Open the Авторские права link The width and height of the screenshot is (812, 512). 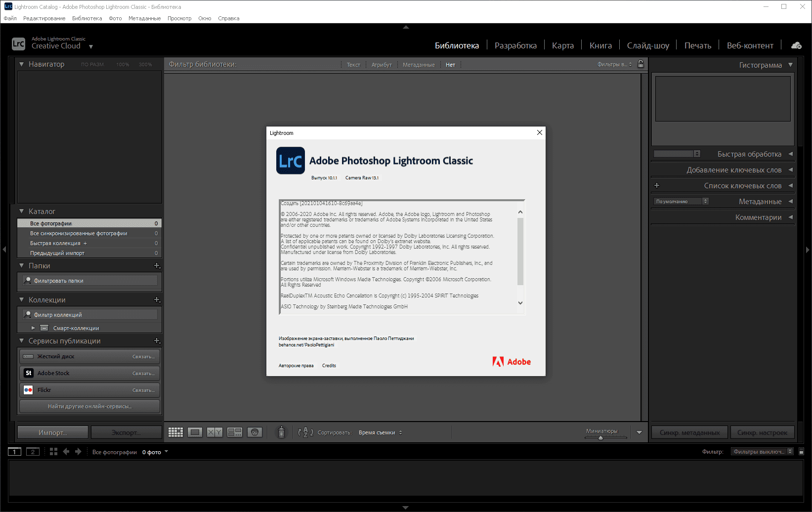pos(296,366)
